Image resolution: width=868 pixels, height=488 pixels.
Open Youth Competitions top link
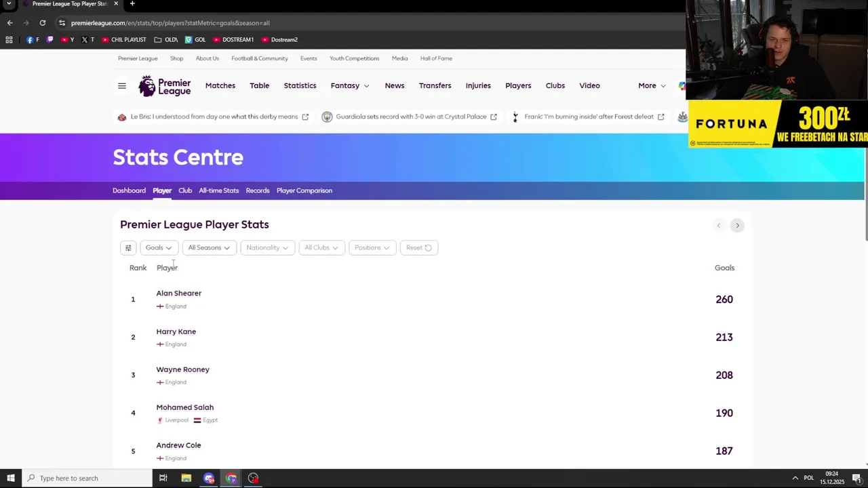(355, 59)
